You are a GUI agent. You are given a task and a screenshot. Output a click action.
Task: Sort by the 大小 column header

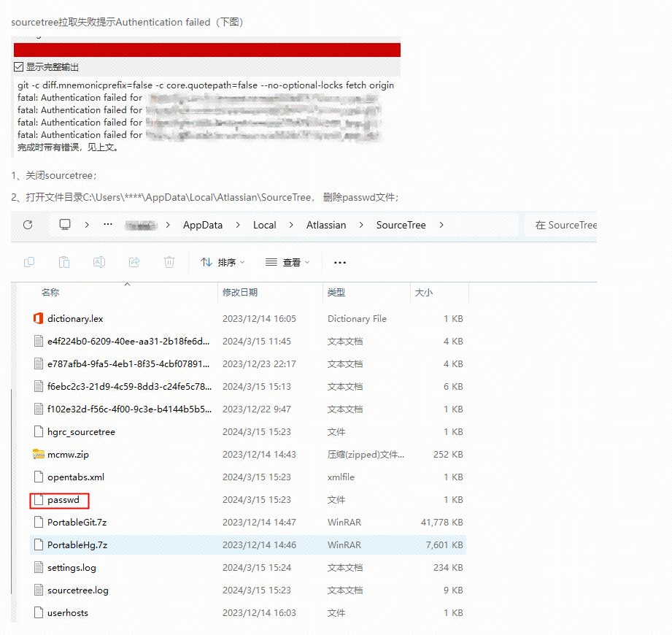pos(424,293)
